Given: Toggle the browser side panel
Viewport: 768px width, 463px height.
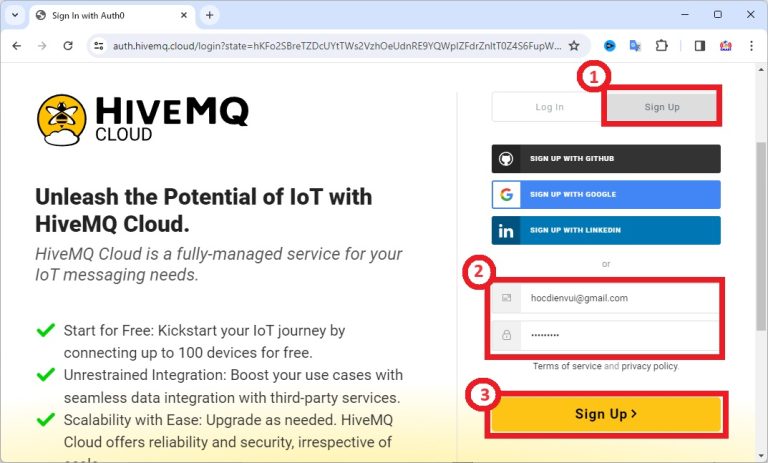Looking at the screenshot, I should pos(700,45).
